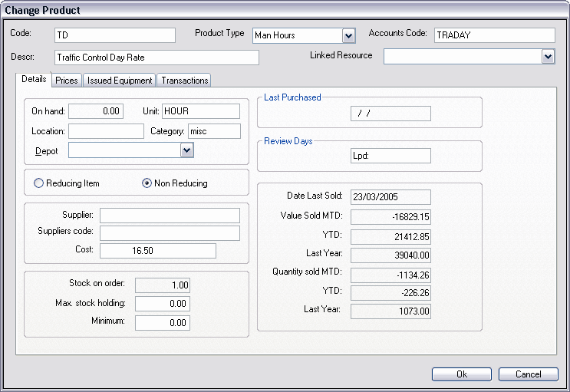This screenshot has width=570, height=392.
Task: Click the Accounts Code field
Action: click(x=494, y=35)
